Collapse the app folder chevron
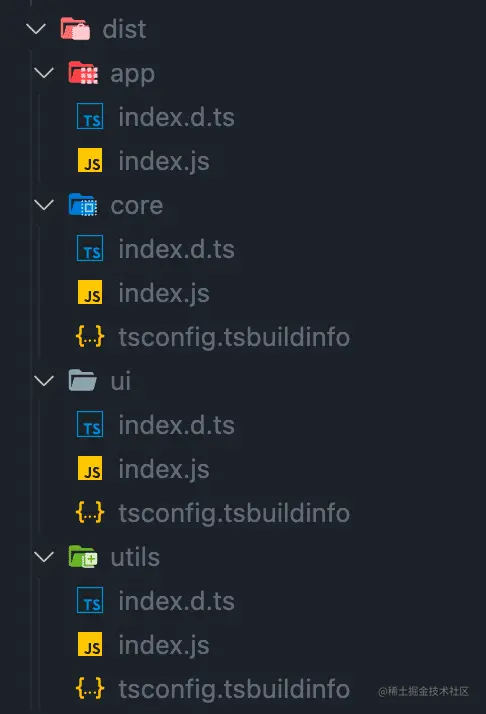 (x=44, y=72)
